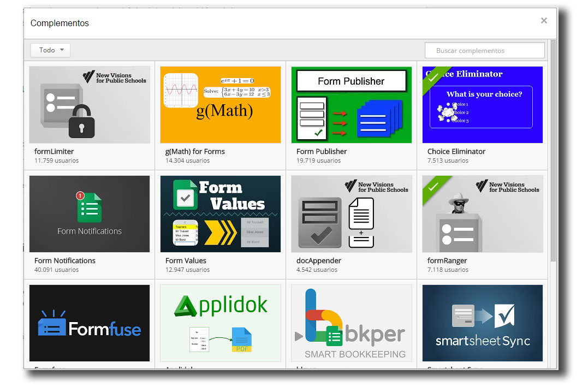Click the Applidok add-on thumbnail

[x=221, y=323]
